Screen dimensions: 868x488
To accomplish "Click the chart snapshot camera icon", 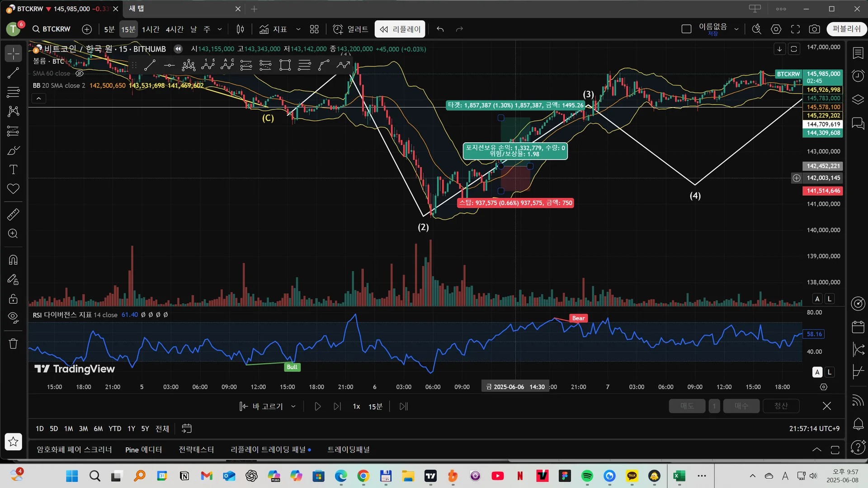I will point(814,29).
